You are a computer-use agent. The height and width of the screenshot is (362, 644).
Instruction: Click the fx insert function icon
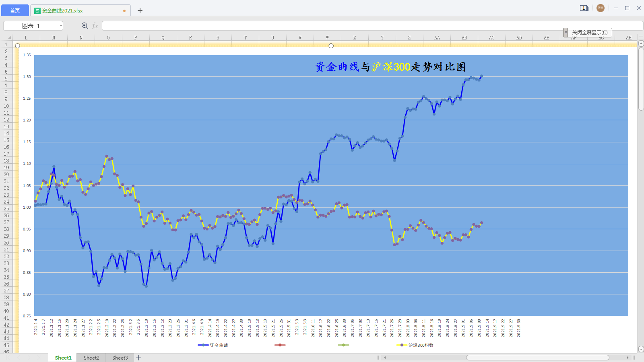(x=95, y=26)
